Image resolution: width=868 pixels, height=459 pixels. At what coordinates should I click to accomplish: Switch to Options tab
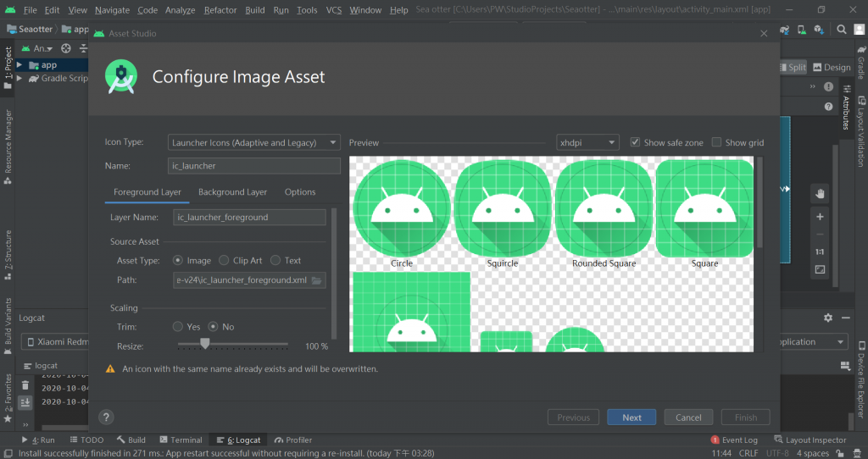300,192
